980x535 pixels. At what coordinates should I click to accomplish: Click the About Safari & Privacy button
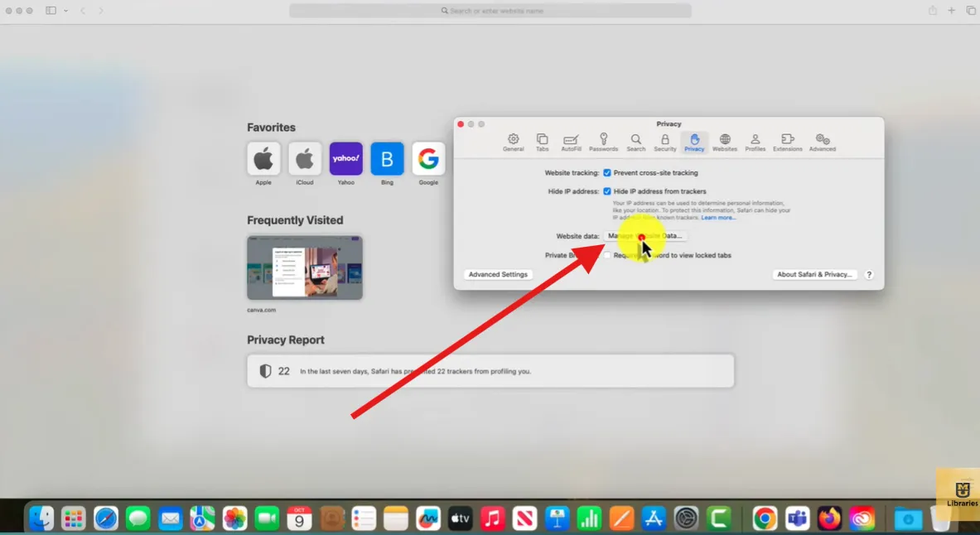(814, 274)
